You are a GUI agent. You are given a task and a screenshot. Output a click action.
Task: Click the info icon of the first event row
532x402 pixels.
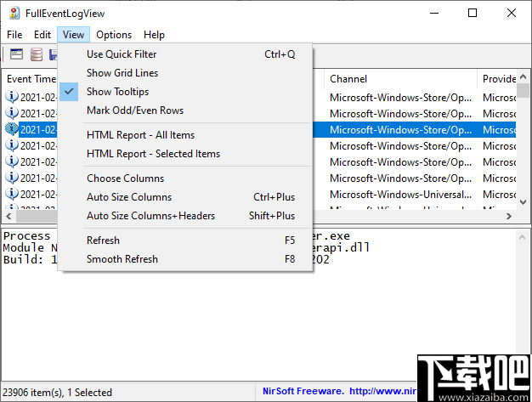[x=12, y=97]
